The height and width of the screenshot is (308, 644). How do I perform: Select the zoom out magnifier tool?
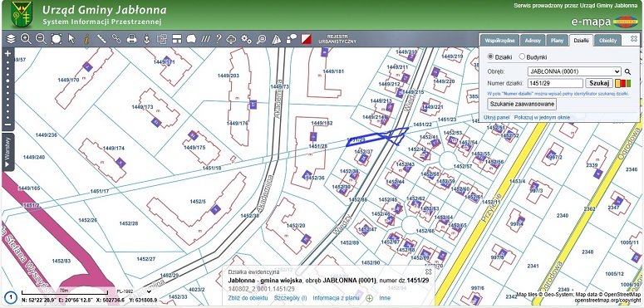pyautogui.click(x=41, y=39)
